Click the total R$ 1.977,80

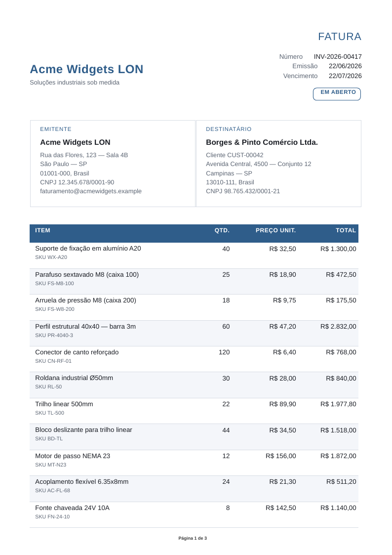[x=338, y=404]
